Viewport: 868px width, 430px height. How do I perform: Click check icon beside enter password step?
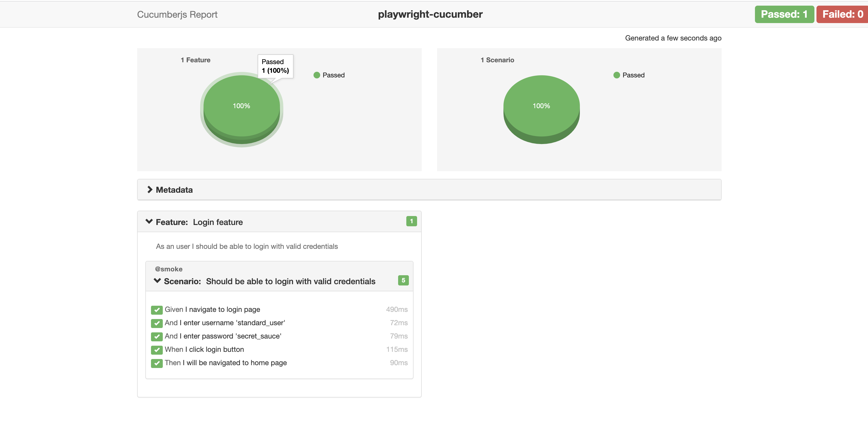point(157,336)
